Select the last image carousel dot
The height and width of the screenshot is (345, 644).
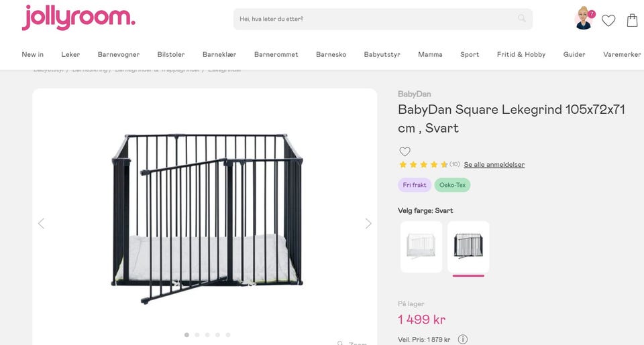tap(228, 334)
